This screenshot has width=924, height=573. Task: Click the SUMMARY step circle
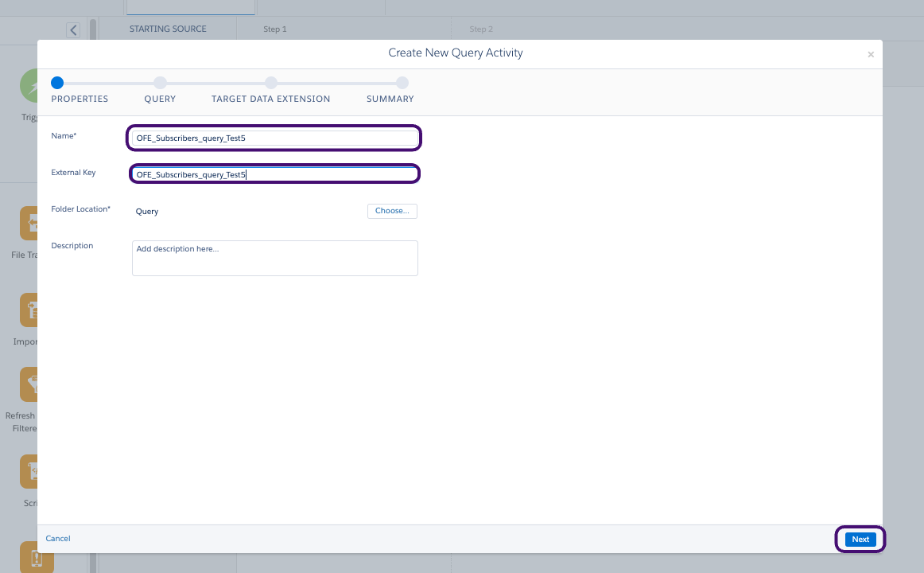[402, 82]
